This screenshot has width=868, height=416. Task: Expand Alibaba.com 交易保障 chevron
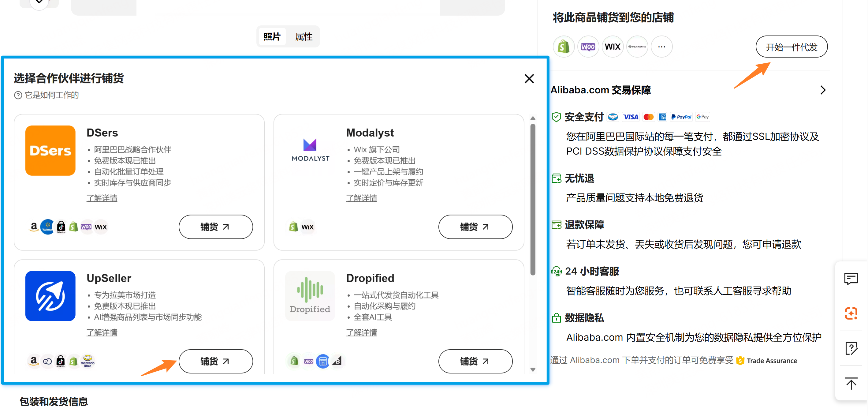pyautogui.click(x=823, y=90)
